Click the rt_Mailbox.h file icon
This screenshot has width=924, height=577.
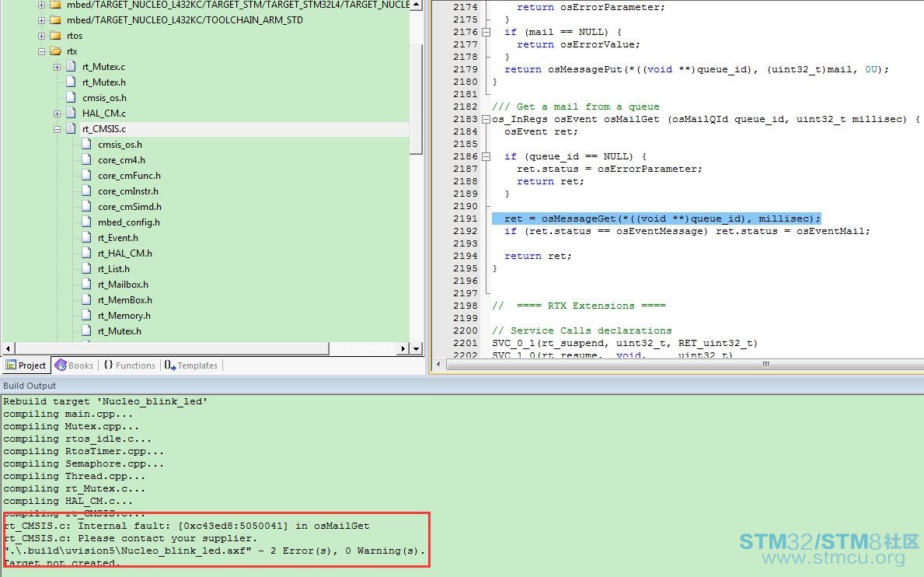click(86, 284)
